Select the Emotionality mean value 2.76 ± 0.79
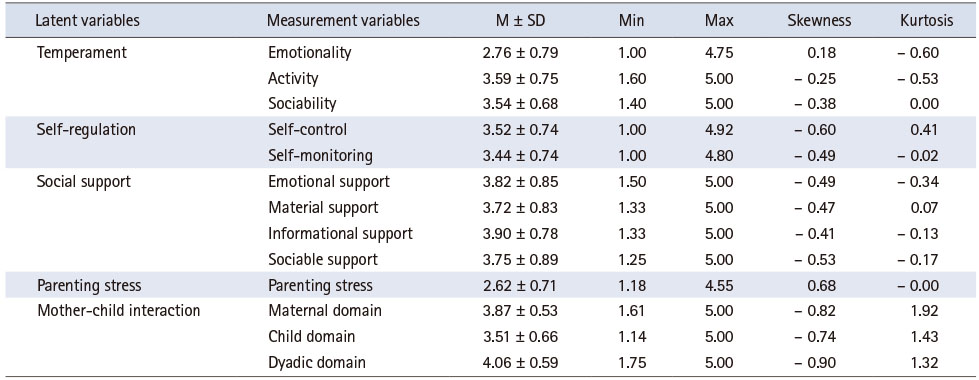Viewport: 979px width, 380px height. coord(519,53)
